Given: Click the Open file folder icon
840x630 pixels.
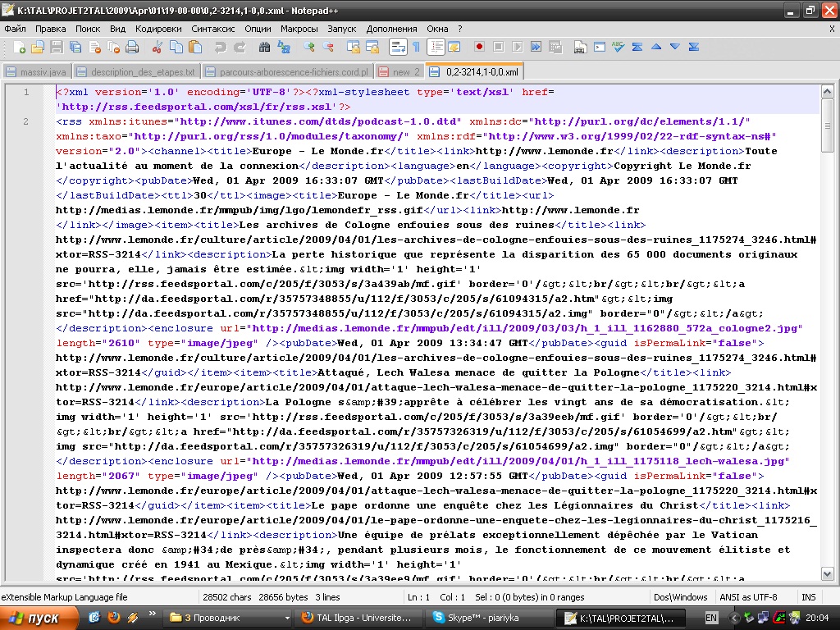Looking at the screenshot, I should coord(38,48).
